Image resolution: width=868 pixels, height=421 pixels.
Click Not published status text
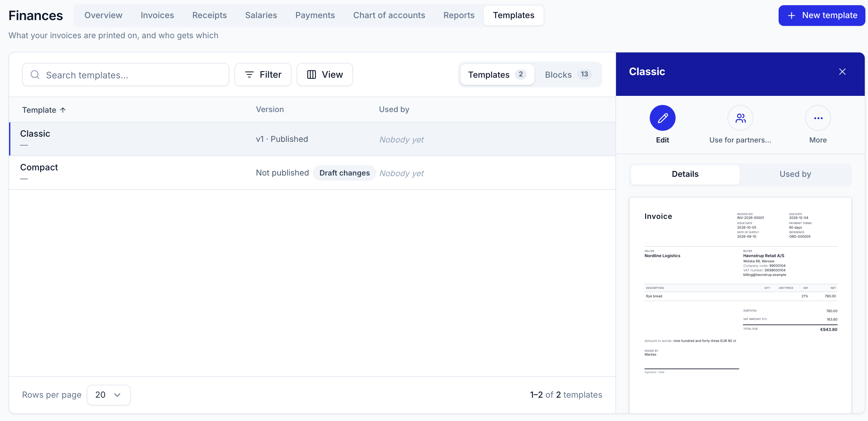282,173
